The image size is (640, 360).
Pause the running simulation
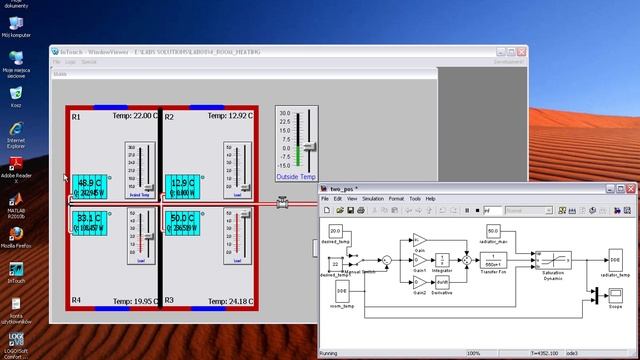click(x=467, y=211)
